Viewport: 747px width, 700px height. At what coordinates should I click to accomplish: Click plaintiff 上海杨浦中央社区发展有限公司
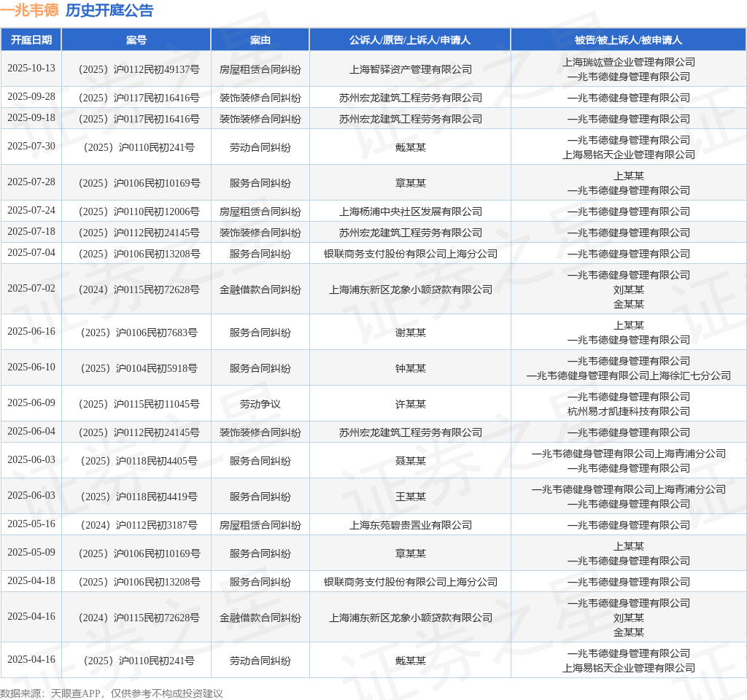pos(411,211)
